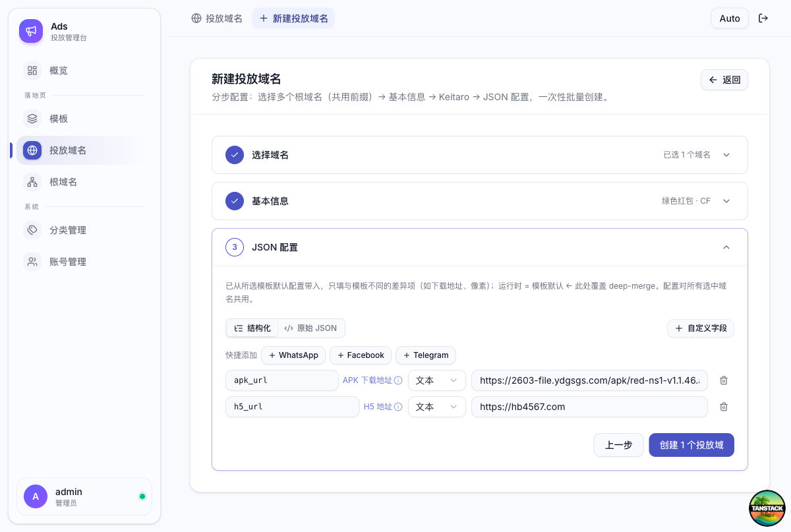
Task: Open the TanStack devtools badge
Action: point(767,508)
